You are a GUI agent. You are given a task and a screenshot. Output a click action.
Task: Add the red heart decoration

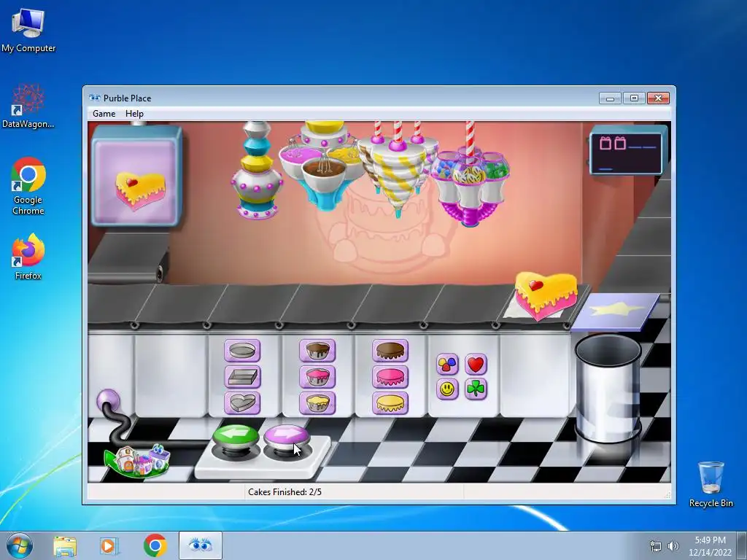(x=476, y=365)
